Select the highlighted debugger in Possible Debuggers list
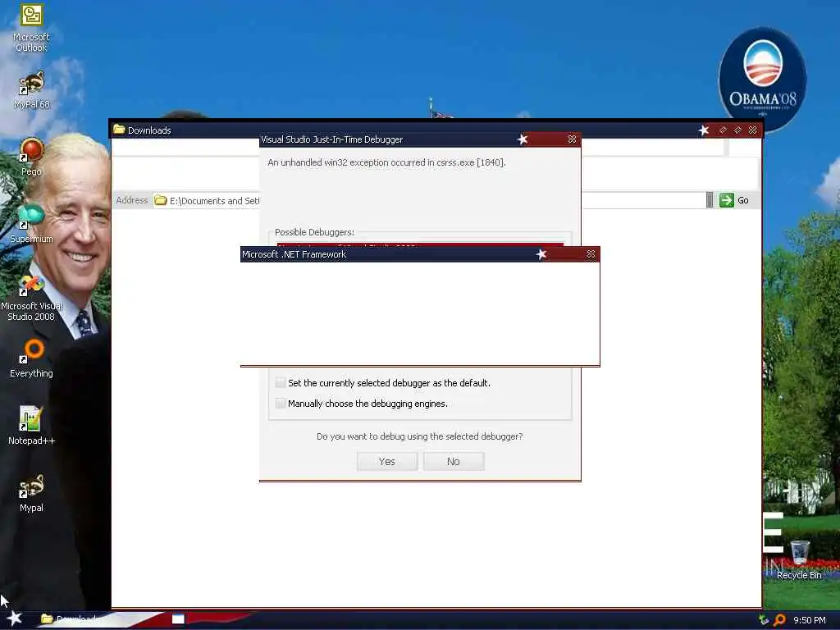This screenshot has width=840, height=630. [420, 244]
